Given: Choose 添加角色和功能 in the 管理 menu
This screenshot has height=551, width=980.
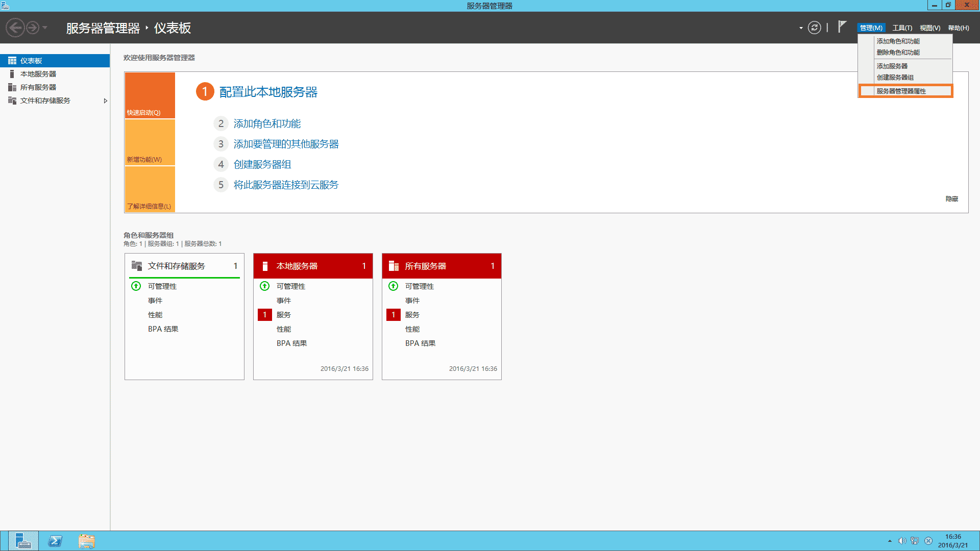Looking at the screenshot, I should click(898, 41).
